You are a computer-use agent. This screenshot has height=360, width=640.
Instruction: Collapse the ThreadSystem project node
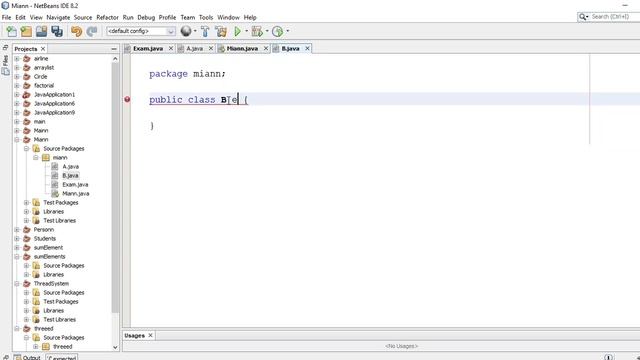[17, 283]
